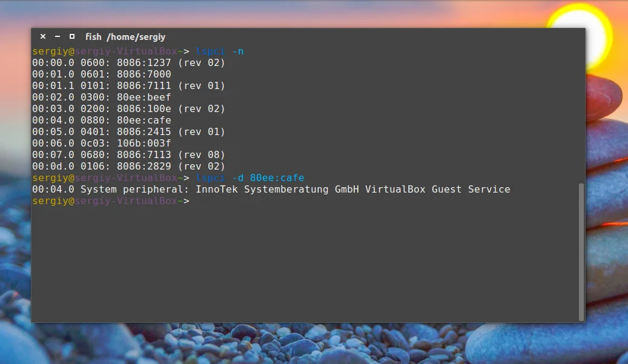Image resolution: width=628 pixels, height=364 pixels.
Task: Maximize the fish terminal window
Action: 72,36
